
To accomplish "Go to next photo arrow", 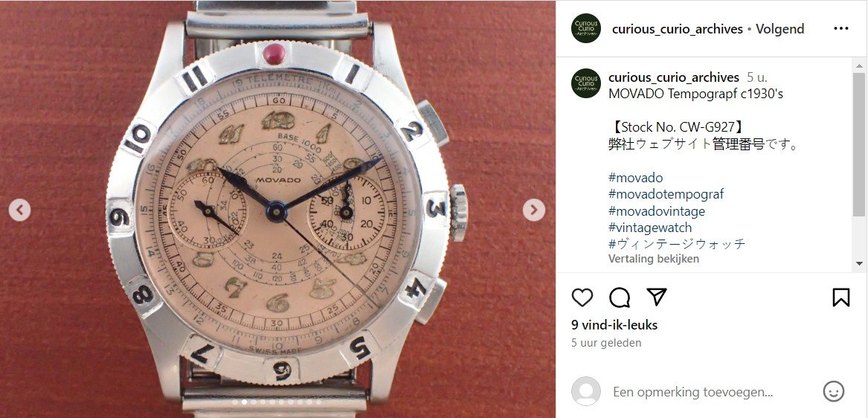I will click(533, 210).
